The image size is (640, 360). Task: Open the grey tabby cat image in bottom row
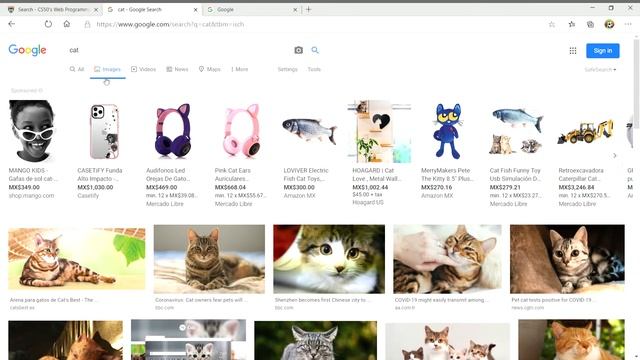coord(316,340)
